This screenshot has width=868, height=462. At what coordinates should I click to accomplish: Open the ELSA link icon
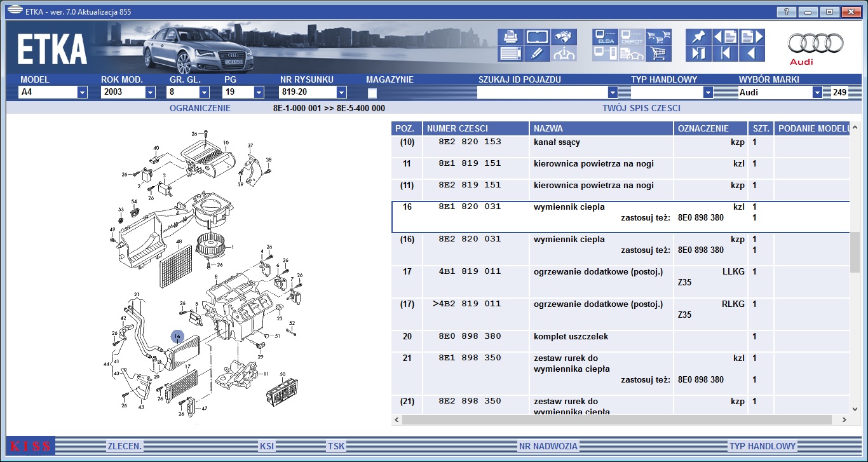click(606, 37)
